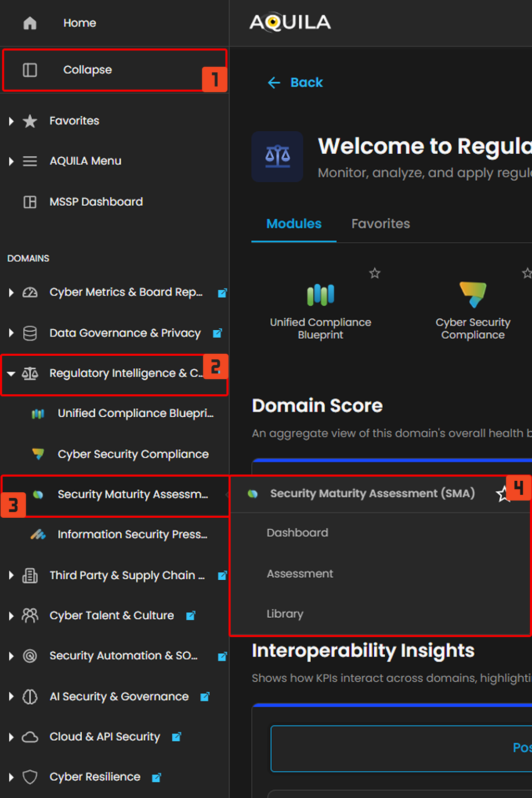
Task: Open Cloud & API Security external link icon
Action: [x=176, y=737]
